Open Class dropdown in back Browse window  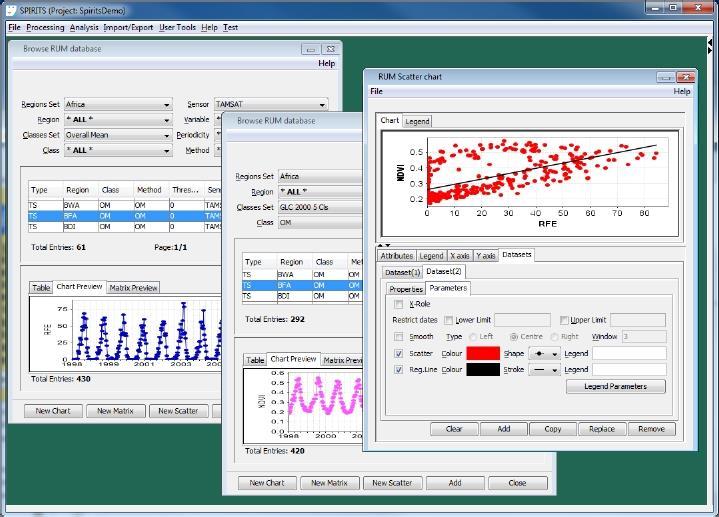point(118,150)
